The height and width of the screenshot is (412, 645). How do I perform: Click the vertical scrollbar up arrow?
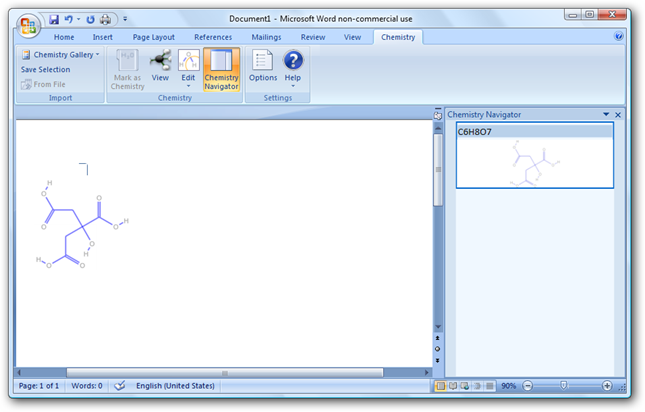coord(438,129)
